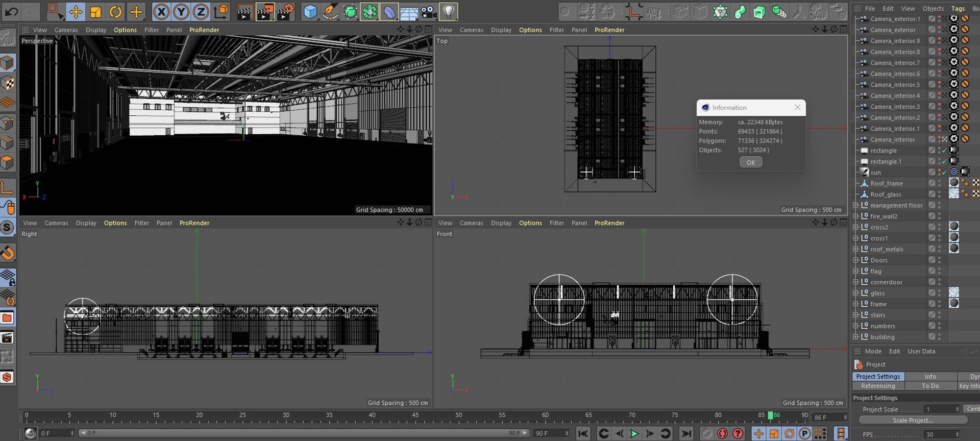Add a Camera object
980x441 pixels.
click(429, 11)
